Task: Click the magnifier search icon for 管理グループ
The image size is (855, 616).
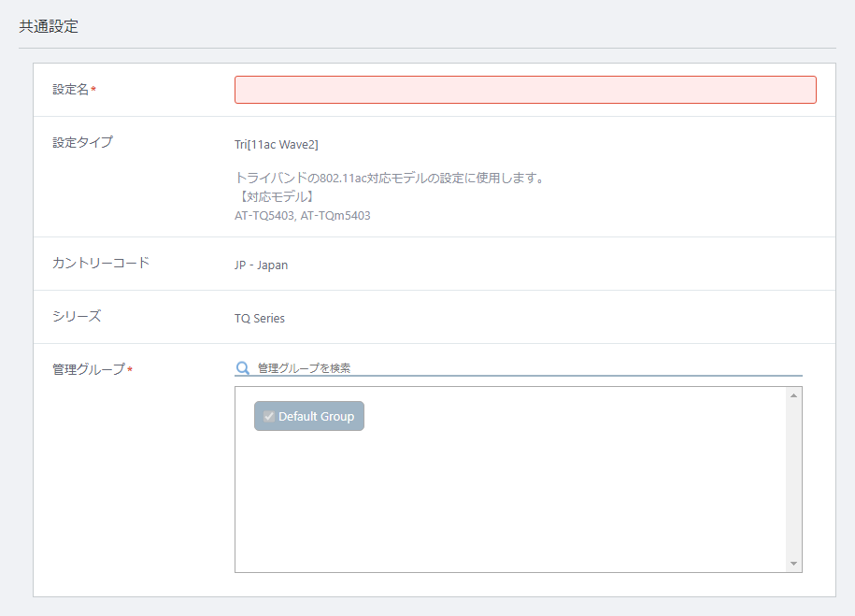Action: (x=243, y=368)
